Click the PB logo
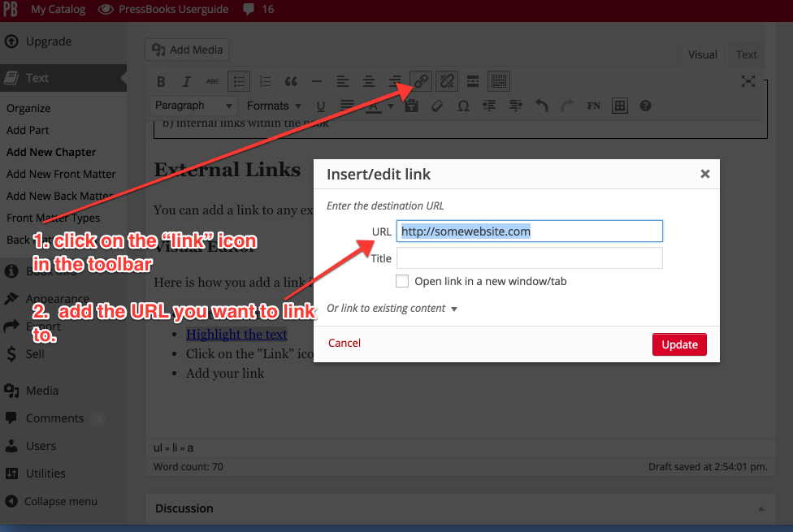Viewport: 793px width, 532px height. (x=11, y=9)
